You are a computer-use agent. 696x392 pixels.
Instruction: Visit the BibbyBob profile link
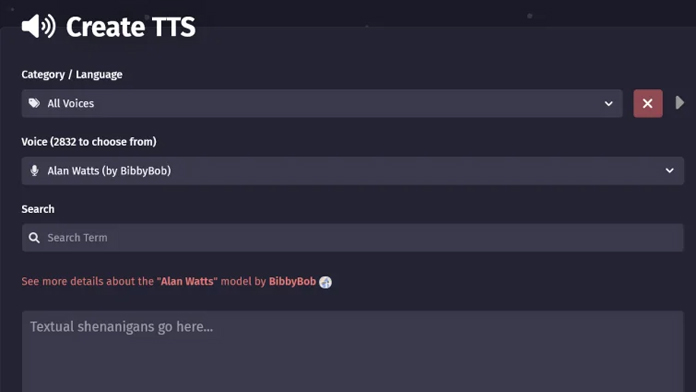292,281
